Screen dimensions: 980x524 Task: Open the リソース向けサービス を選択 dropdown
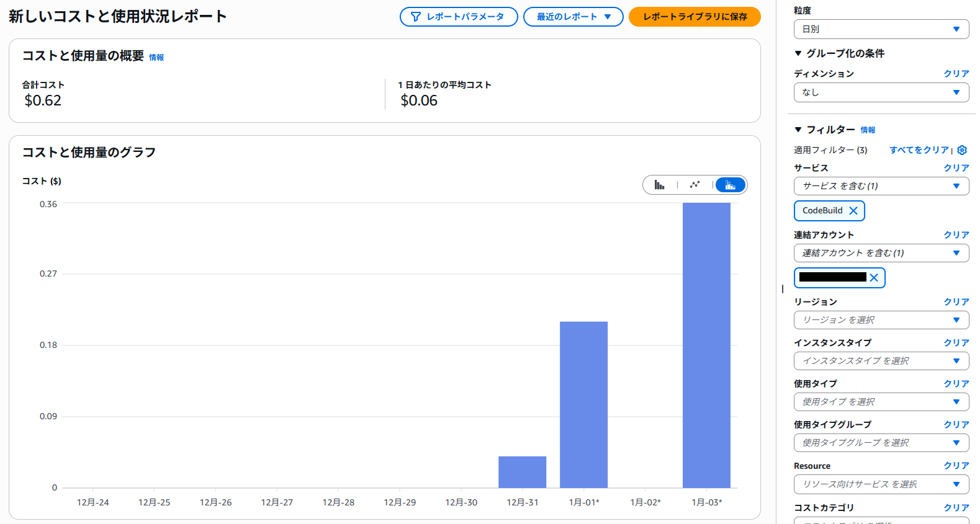click(881, 484)
